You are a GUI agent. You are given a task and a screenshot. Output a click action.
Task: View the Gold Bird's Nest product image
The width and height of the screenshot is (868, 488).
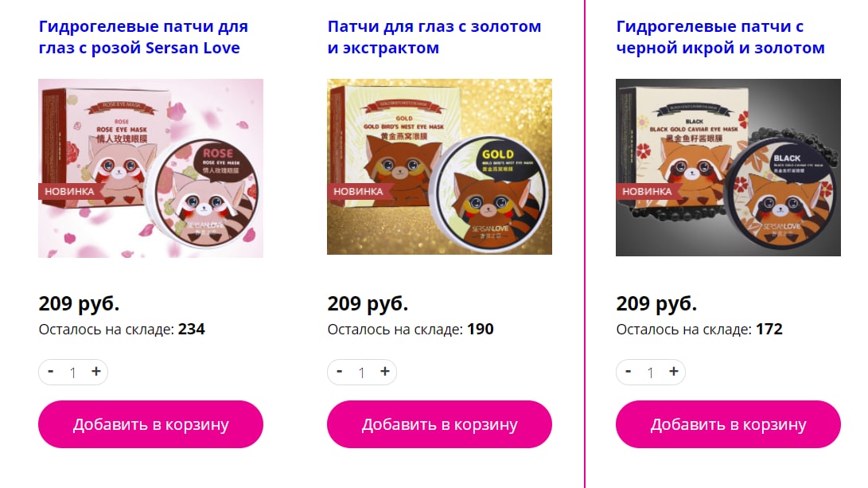coord(439,166)
